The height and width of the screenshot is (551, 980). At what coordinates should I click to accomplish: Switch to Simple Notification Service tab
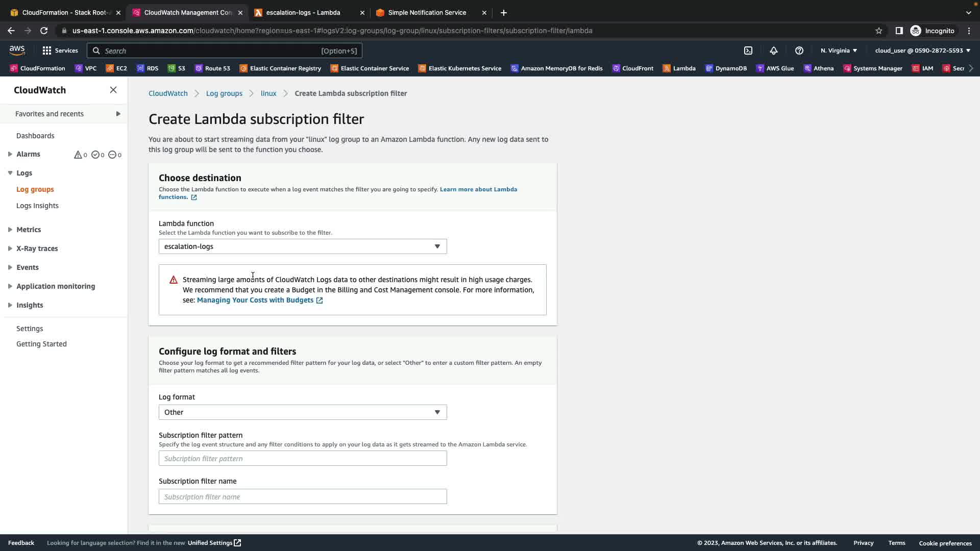click(427, 12)
